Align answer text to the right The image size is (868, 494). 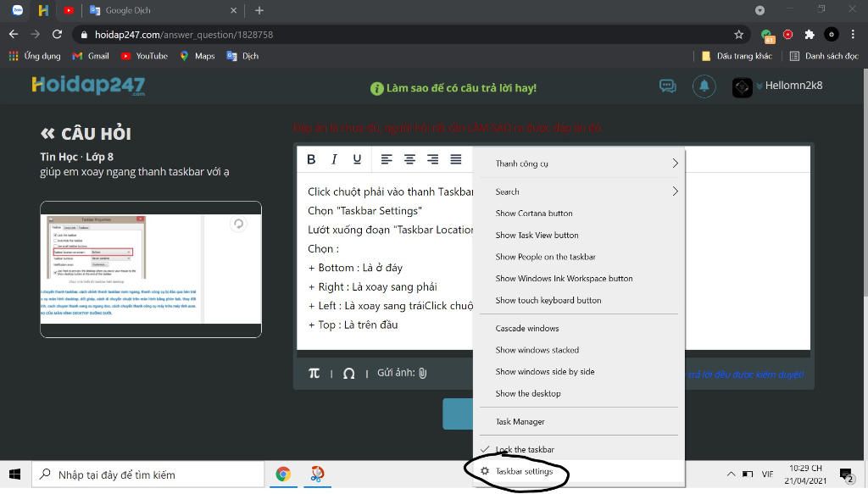point(432,159)
